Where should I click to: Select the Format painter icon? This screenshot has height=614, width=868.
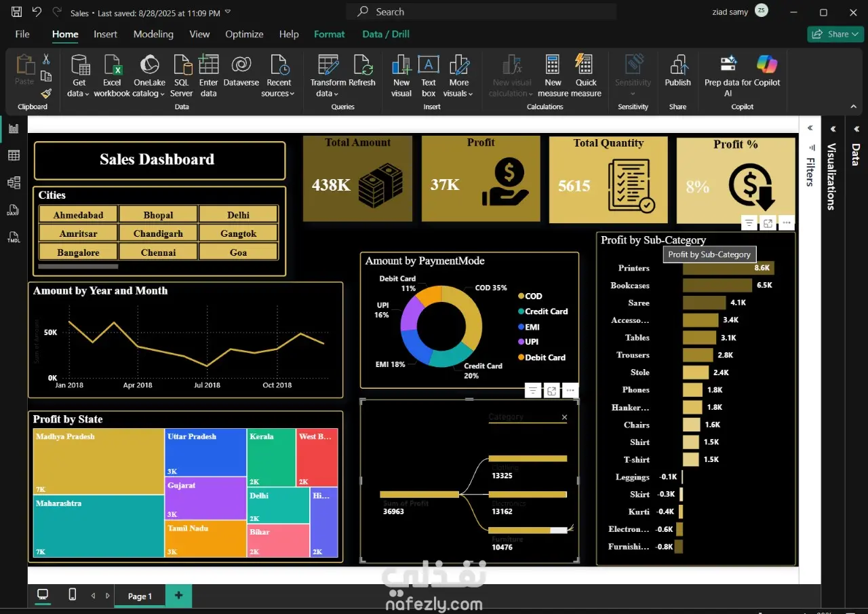coord(46,93)
